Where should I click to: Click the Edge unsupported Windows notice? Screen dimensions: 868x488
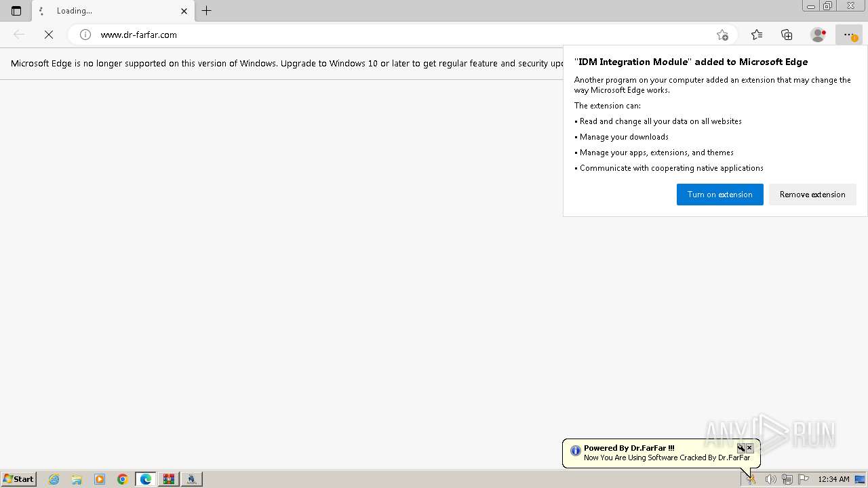coord(288,64)
